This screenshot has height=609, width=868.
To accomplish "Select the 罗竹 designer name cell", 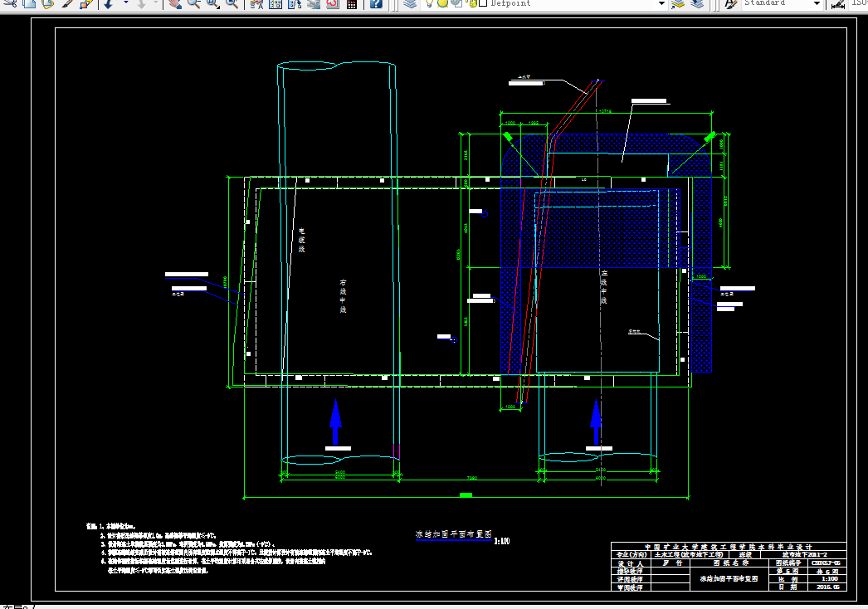I will (x=671, y=563).
